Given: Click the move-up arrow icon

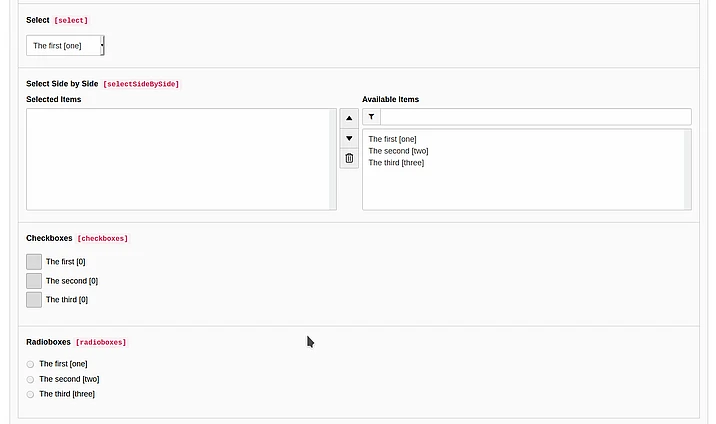Looking at the screenshot, I should [x=349, y=118].
